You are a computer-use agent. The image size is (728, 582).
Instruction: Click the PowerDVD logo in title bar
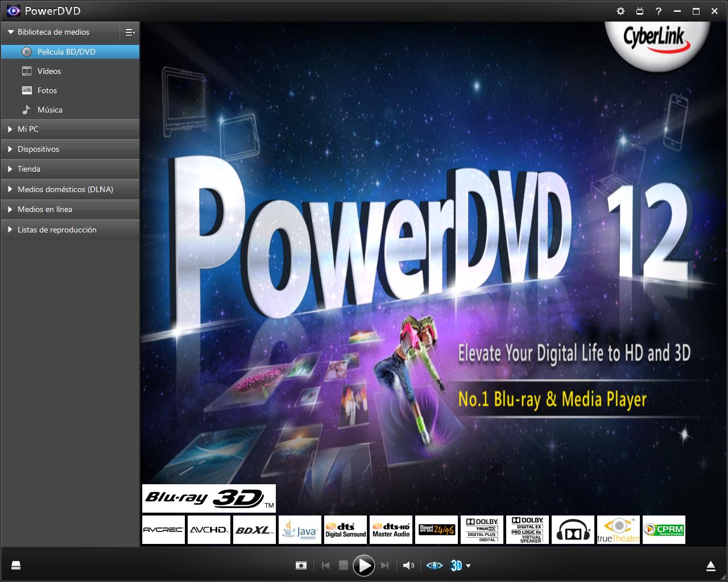13,11
